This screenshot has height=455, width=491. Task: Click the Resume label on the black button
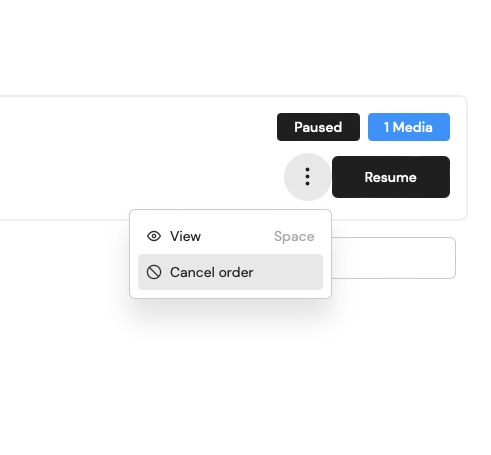[x=391, y=177]
